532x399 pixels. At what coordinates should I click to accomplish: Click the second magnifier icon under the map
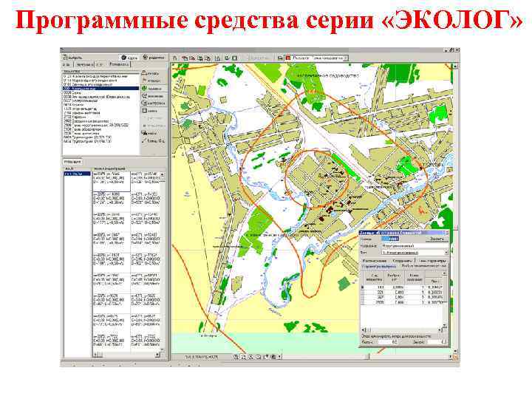pyautogui.click(x=244, y=357)
